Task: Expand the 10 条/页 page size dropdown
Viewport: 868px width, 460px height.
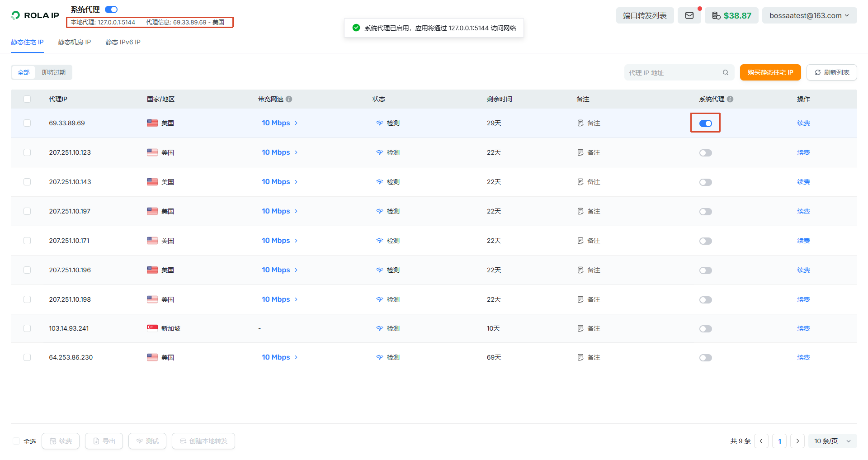Action: 832,441
